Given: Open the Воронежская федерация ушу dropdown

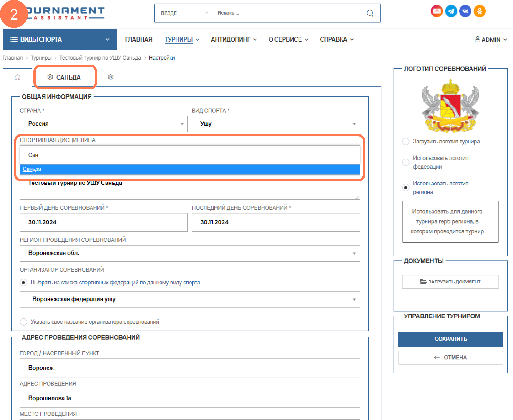Looking at the screenshot, I should pyautogui.click(x=190, y=299).
